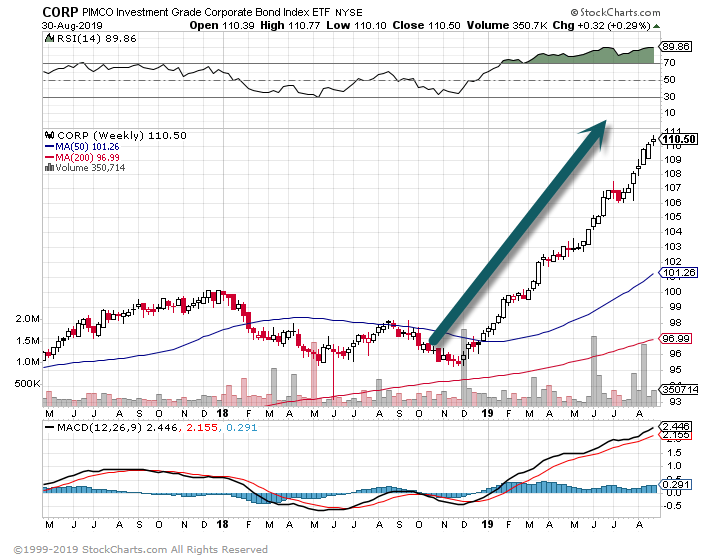Select the Close 110.50 value in the header

point(426,25)
